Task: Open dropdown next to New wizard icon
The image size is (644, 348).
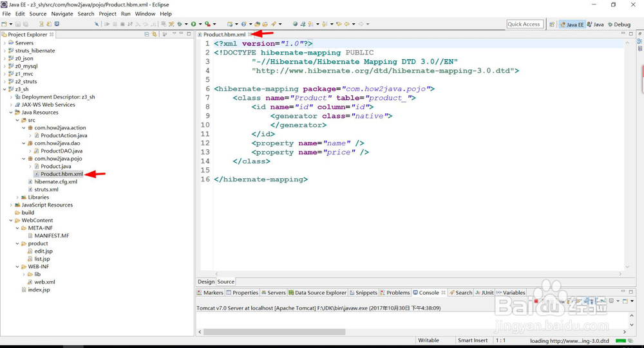Action: point(11,24)
